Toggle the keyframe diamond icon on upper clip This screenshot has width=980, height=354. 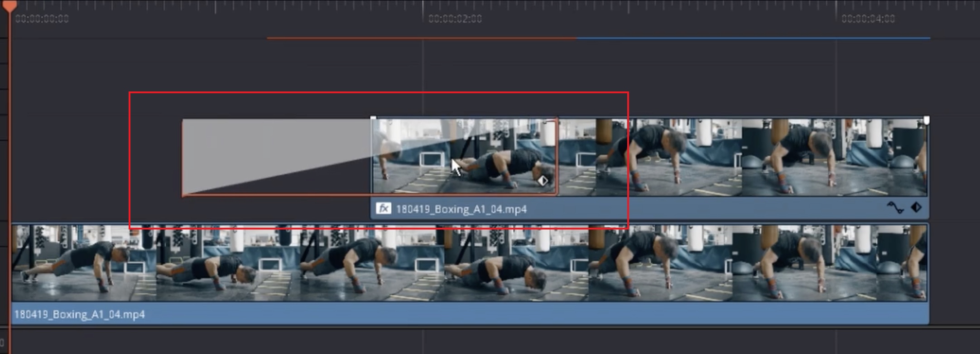point(916,208)
